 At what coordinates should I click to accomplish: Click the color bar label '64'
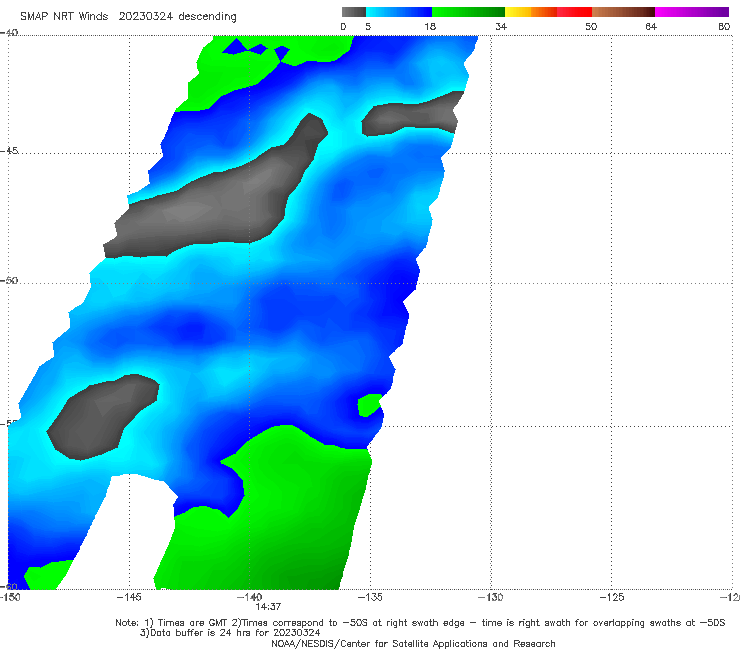(651, 27)
